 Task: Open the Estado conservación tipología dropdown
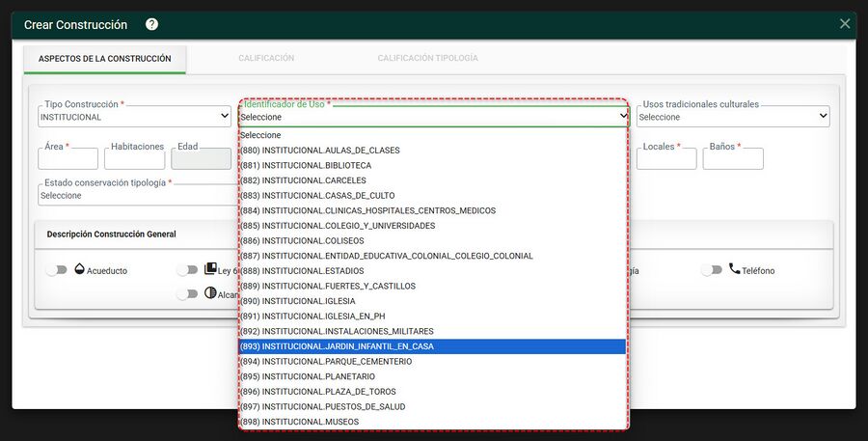[138, 195]
